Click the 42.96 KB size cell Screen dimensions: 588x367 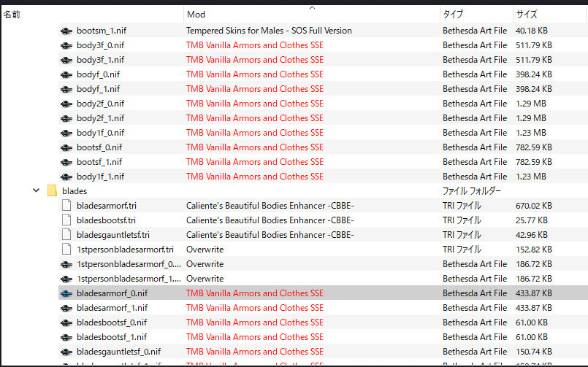pos(531,235)
